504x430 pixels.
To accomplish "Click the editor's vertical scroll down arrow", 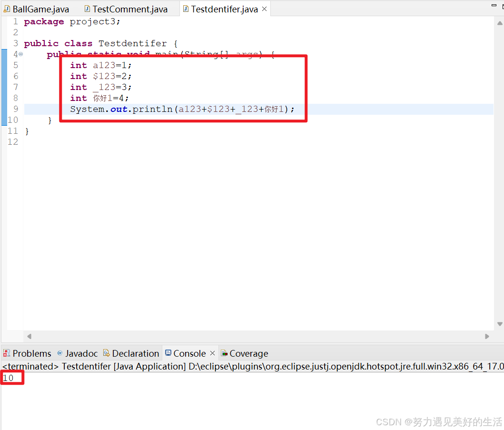I will tap(500, 324).
